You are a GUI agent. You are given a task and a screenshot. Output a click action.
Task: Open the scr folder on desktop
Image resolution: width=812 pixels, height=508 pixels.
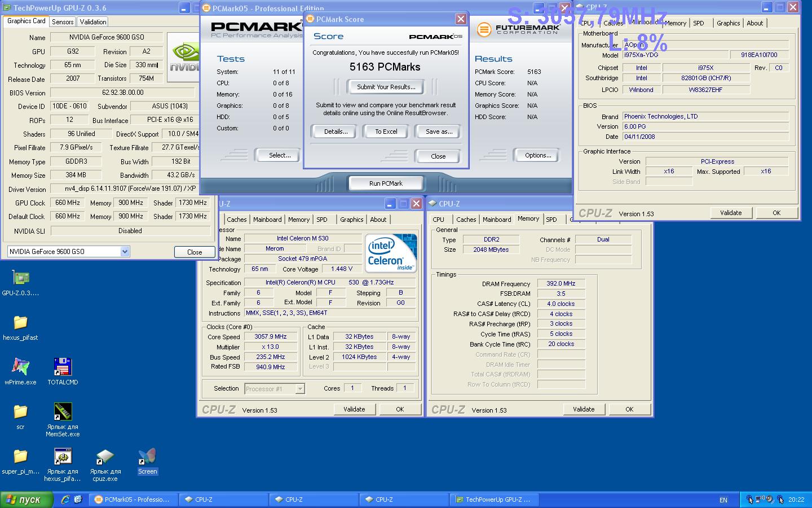click(x=20, y=411)
